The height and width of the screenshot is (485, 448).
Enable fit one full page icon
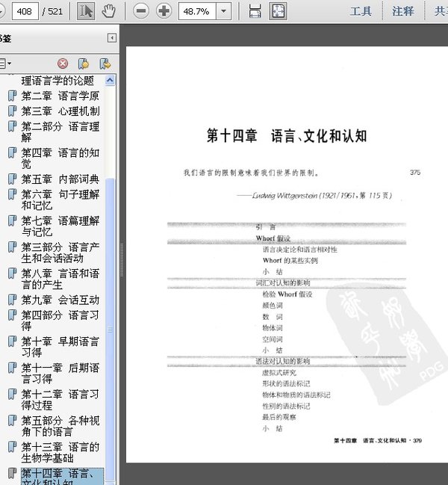[278, 11]
